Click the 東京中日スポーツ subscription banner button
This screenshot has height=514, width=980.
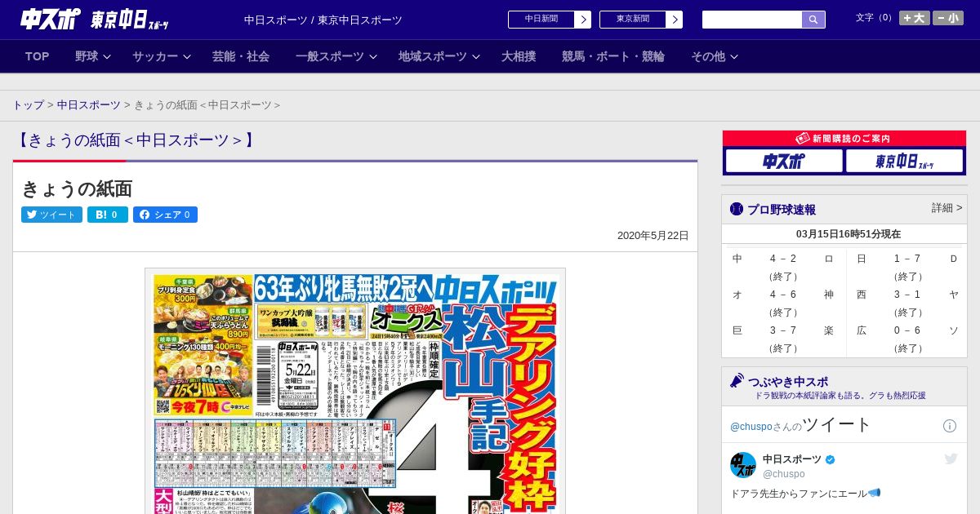tap(904, 161)
